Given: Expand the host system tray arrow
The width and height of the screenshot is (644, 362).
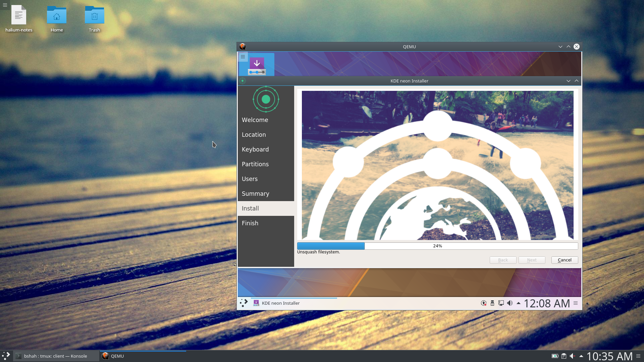Looking at the screenshot, I should 581,356.
